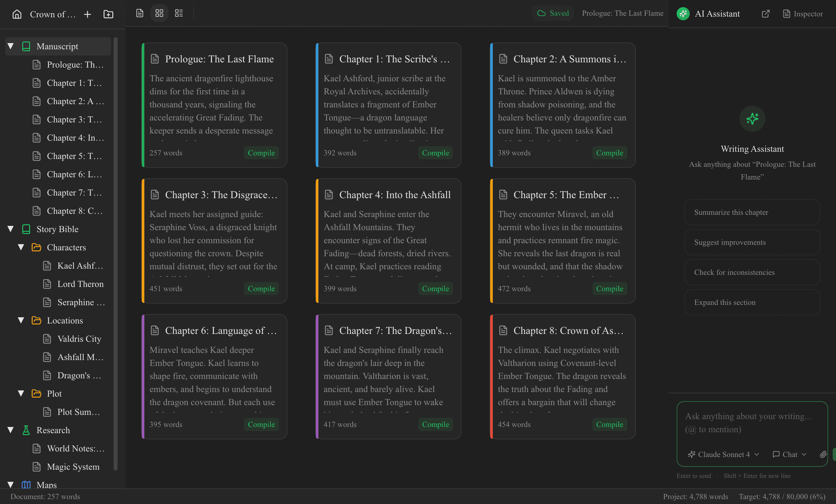Switch to single document view

(x=139, y=13)
